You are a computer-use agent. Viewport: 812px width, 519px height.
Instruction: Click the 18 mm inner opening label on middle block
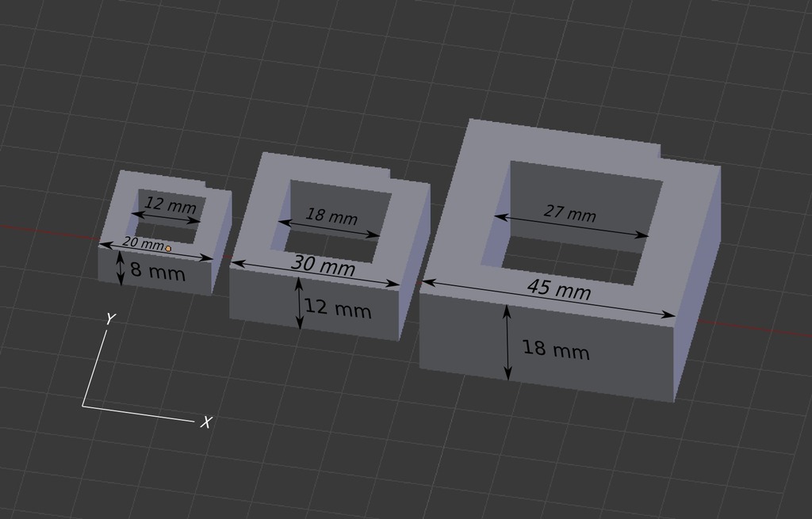(x=331, y=216)
